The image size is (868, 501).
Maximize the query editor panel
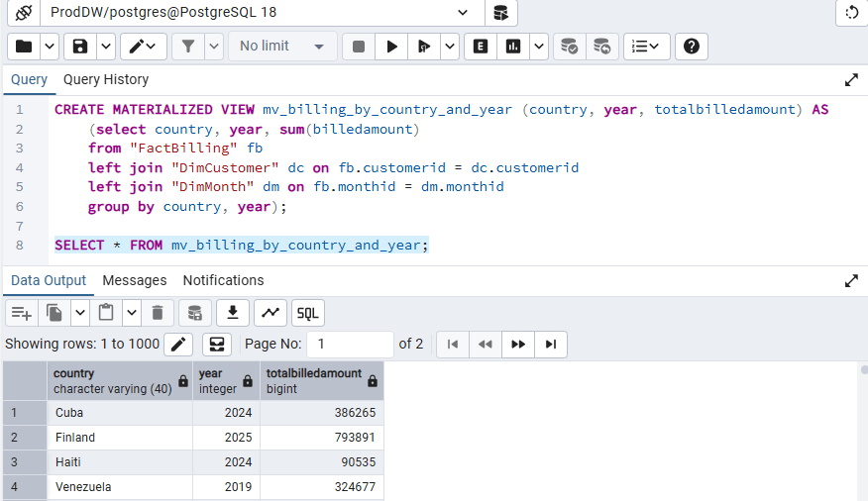click(851, 80)
